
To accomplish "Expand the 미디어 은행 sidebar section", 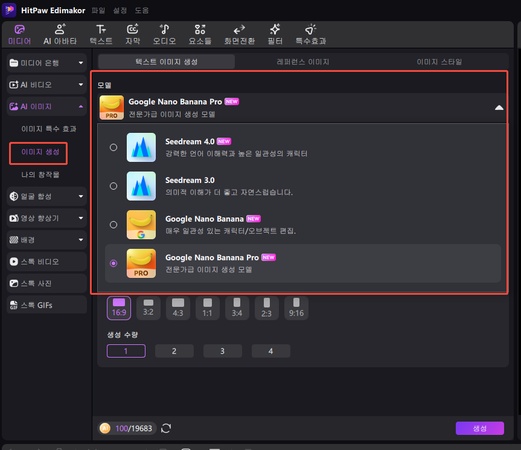I will coord(47,63).
